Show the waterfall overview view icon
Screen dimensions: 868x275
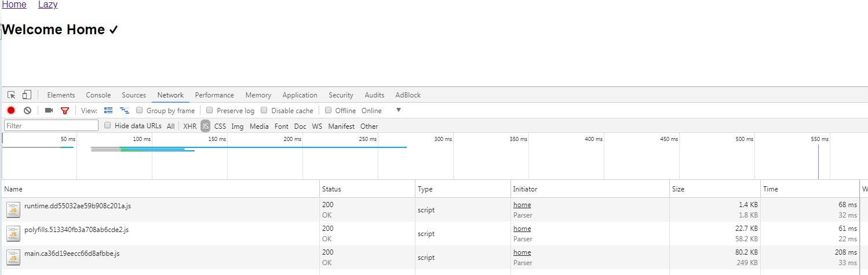(x=125, y=111)
